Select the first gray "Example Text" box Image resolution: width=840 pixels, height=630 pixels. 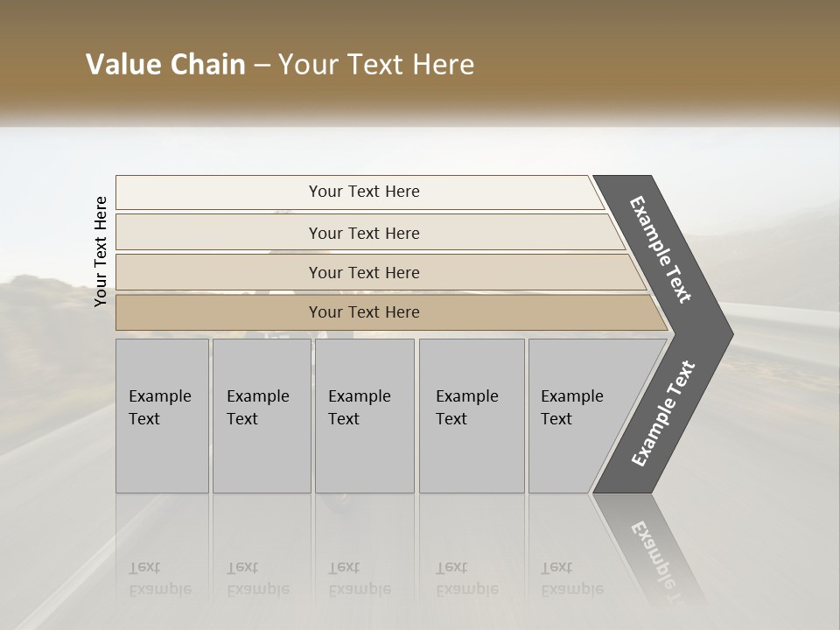tap(162, 415)
